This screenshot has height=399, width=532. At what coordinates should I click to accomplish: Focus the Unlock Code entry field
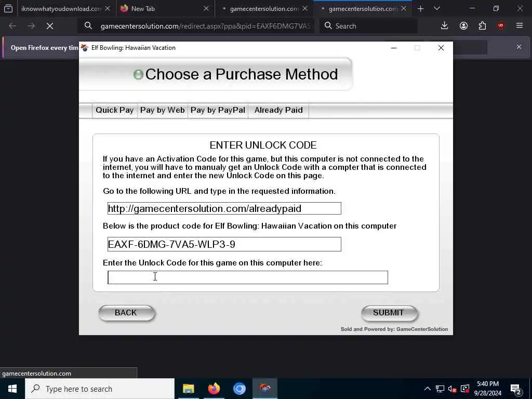click(248, 277)
